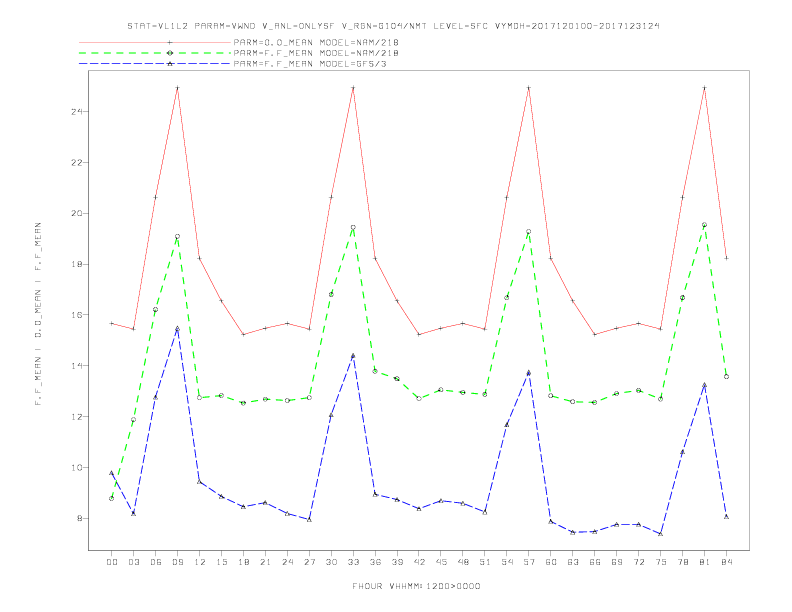Click y-axis tick label 20
The width and height of the screenshot is (792, 612).
pos(77,214)
